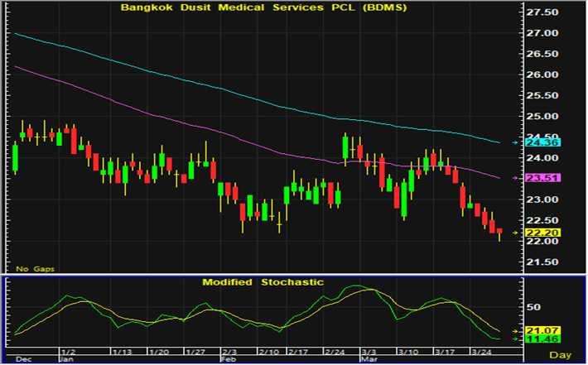Open the Day timeframe selector

coord(561,354)
